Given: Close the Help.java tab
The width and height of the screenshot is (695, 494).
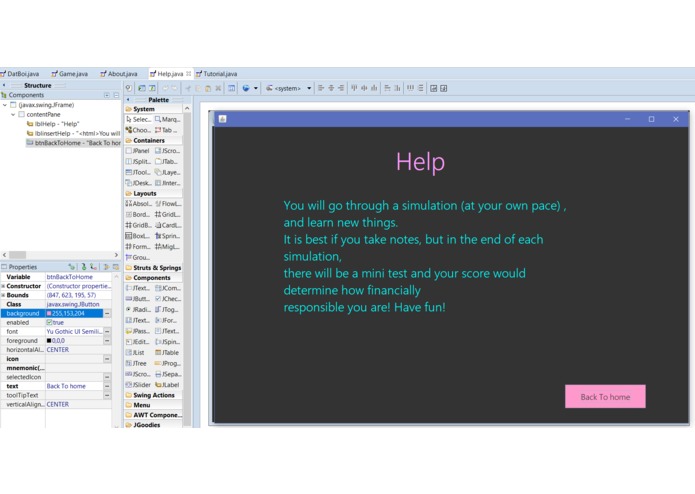Looking at the screenshot, I should [x=188, y=74].
